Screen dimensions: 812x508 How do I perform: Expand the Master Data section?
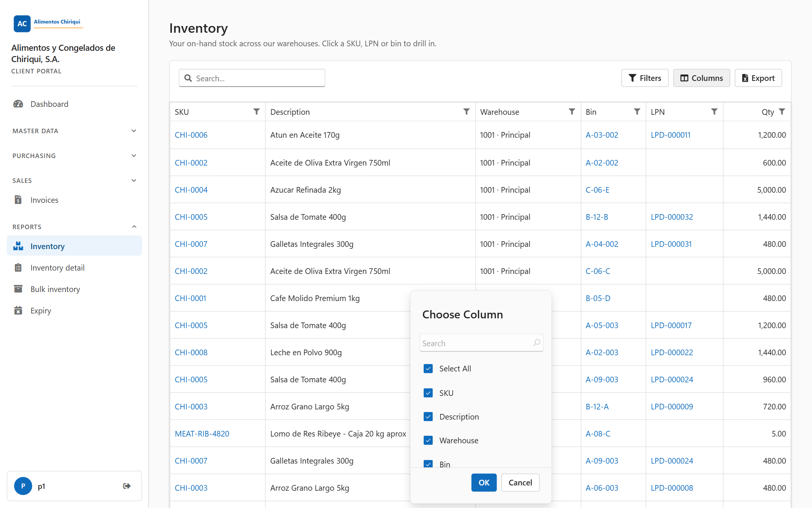click(74, 131)
